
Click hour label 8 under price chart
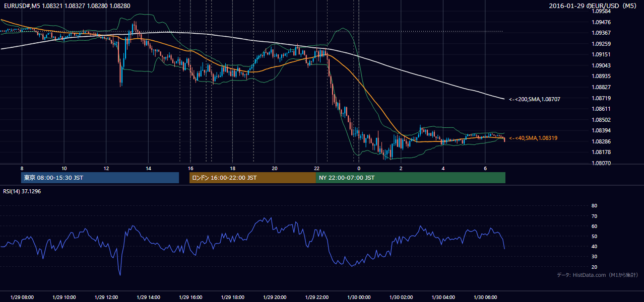pos(22,168)
